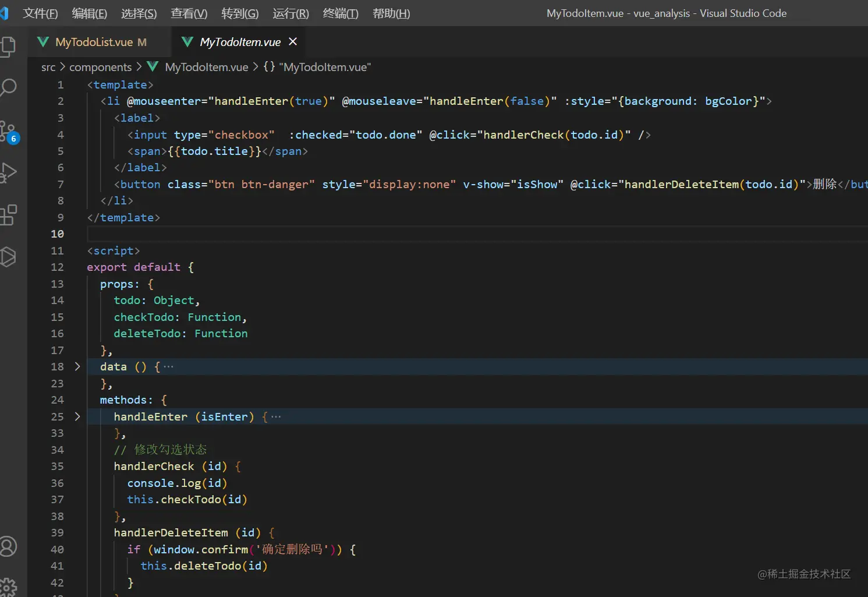Click 'deleteTodo: Function' on line 16

pos(180,334)
